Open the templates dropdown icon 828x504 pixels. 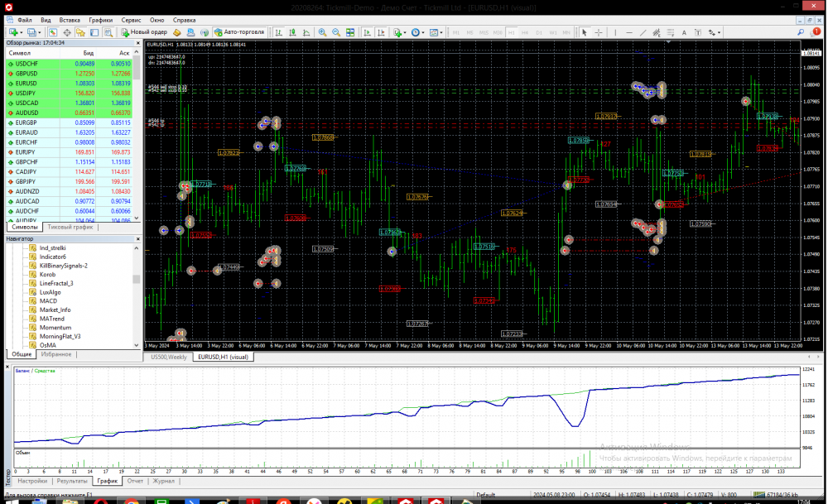point(436,32)
